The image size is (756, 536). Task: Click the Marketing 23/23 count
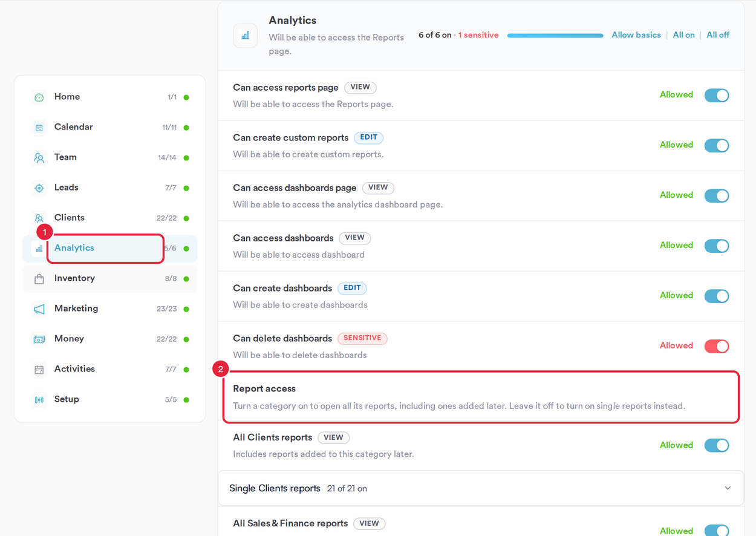point(167,309)
